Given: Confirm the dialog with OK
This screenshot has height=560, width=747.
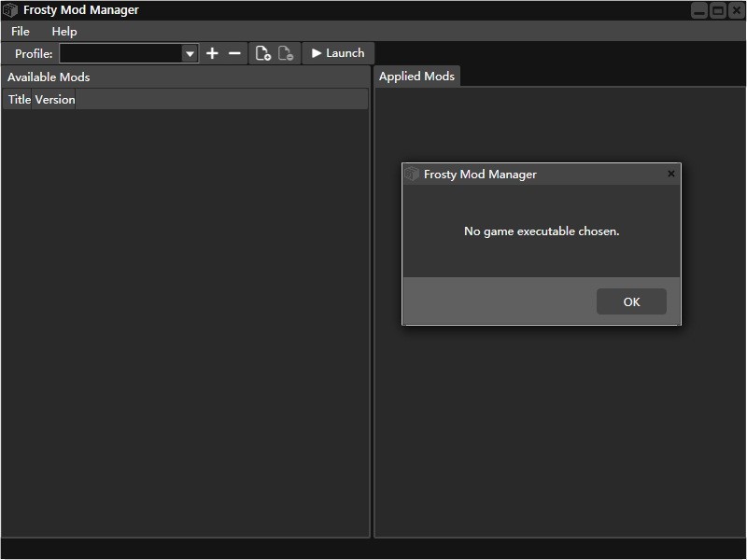Looking at the screenshot, I should (x=631, y=301).
